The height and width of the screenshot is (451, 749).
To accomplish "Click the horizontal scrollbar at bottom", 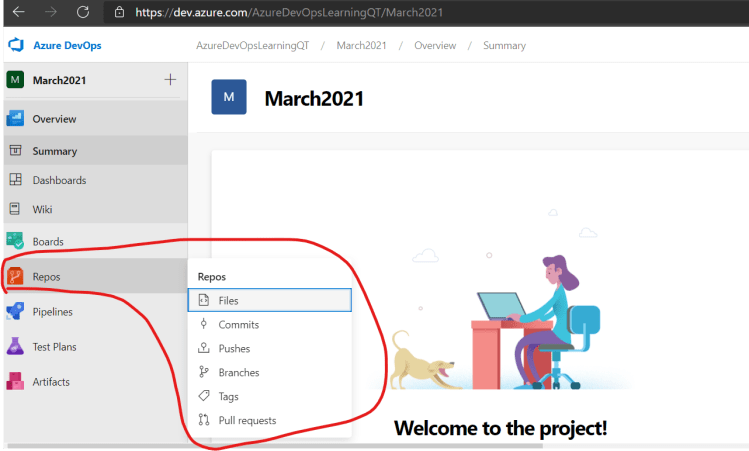I will (275, 447).
